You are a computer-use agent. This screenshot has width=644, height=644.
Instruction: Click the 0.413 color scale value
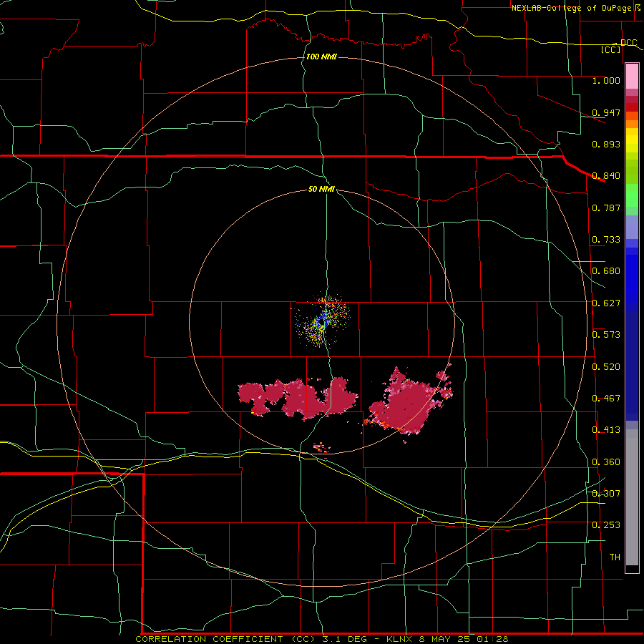click(x=606, y=430)
